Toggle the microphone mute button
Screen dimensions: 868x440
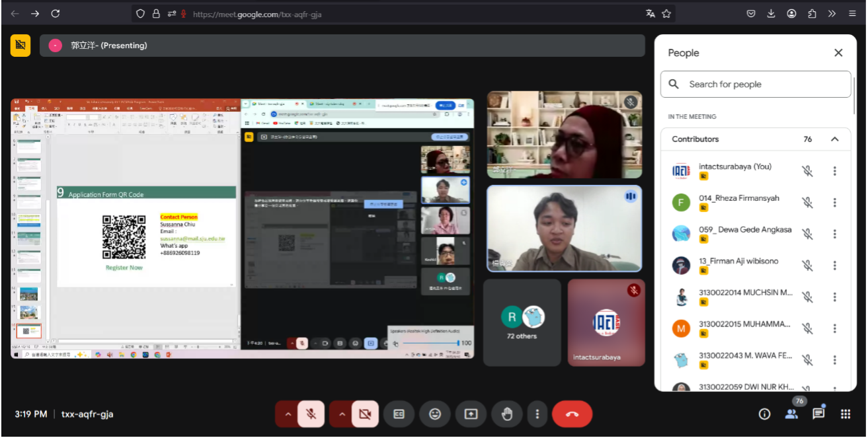[311, 414]
